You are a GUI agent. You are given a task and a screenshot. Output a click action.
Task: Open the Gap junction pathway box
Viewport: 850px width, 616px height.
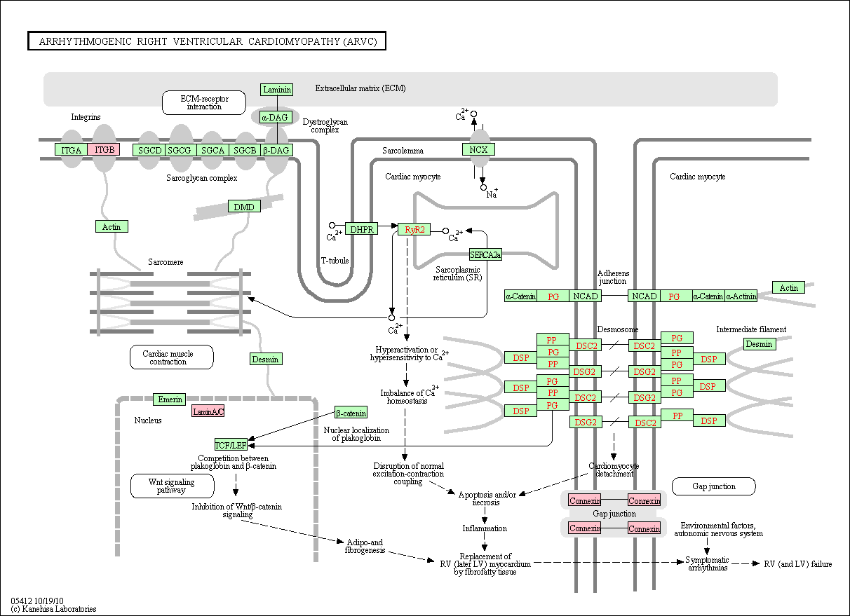714,486
